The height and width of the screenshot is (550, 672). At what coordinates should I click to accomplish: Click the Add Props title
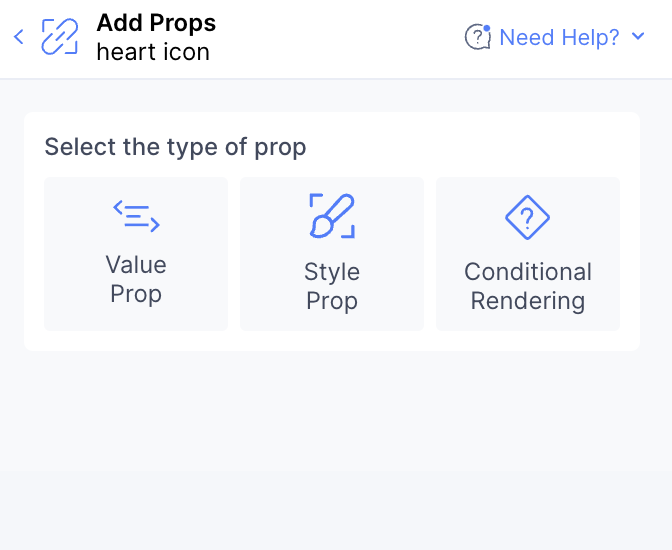(156, 23)
